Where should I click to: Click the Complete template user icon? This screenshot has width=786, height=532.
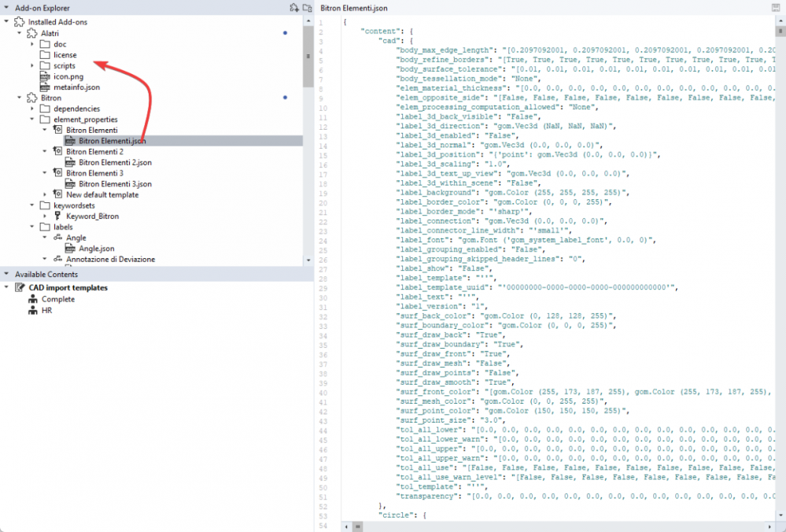[32, 299]
